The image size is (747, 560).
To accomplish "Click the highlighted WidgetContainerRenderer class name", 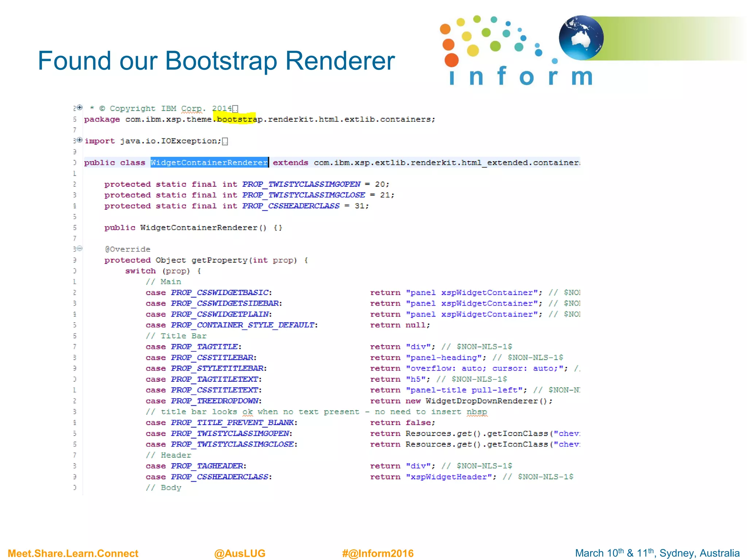I will coord(209,163).
